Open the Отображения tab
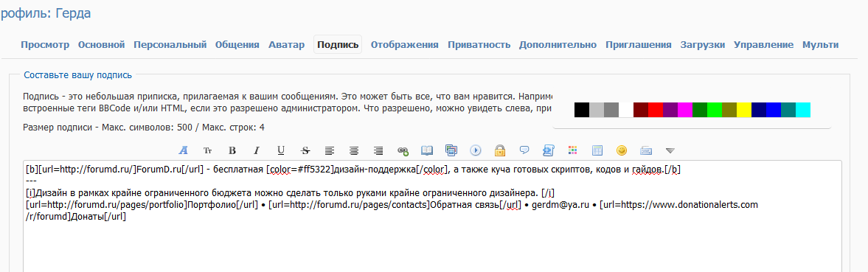The width and height of the screenshot is (868, 272). click(x=405, y=45)
